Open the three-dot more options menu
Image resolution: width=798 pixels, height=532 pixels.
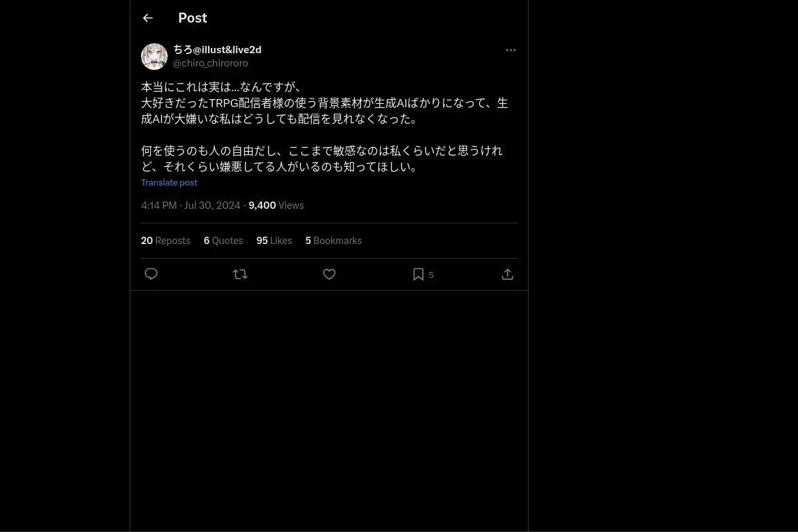click(x=511, y=50)
